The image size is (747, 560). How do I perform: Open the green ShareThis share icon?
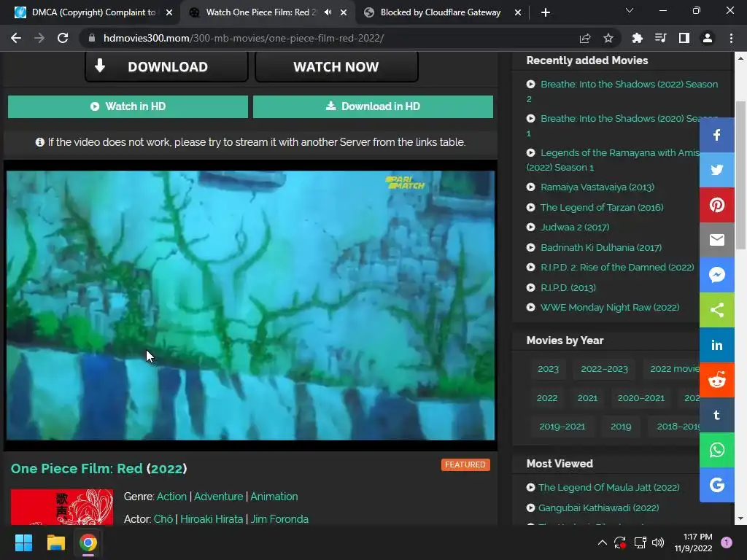[x=716, y=310]
